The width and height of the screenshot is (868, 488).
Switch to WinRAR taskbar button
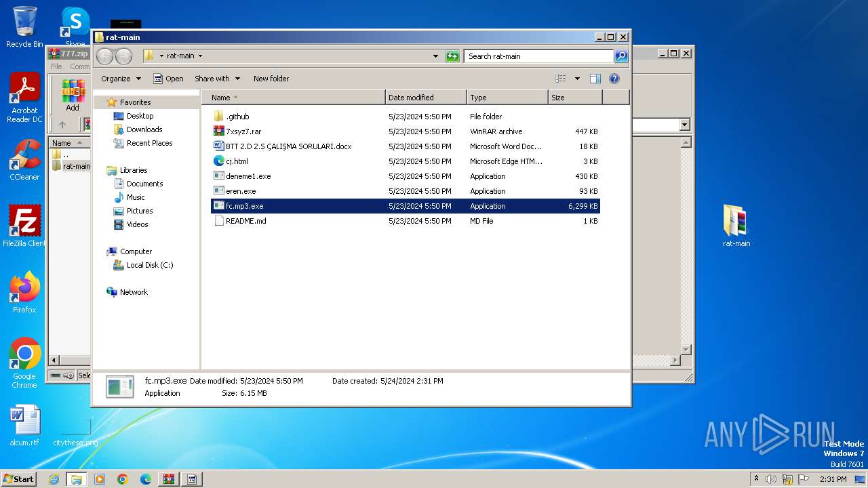[x=169, y=479]
